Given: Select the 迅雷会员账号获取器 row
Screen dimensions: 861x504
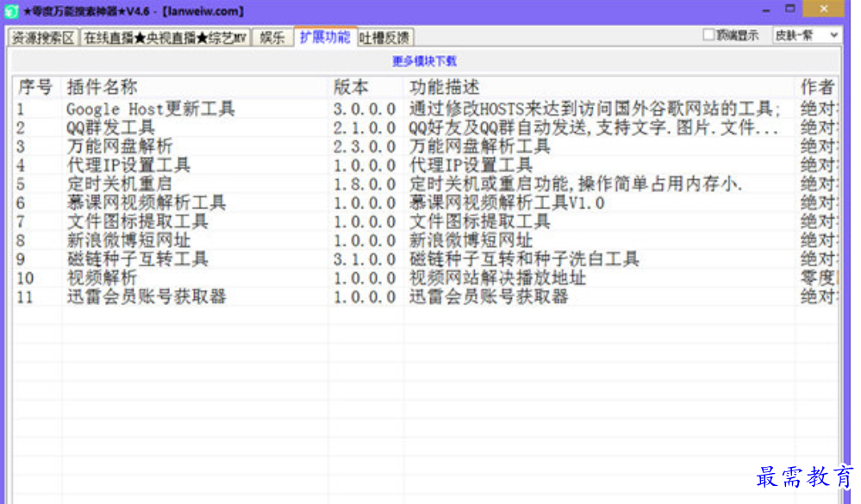Looking at the screenshot, I should pos(147,296).
